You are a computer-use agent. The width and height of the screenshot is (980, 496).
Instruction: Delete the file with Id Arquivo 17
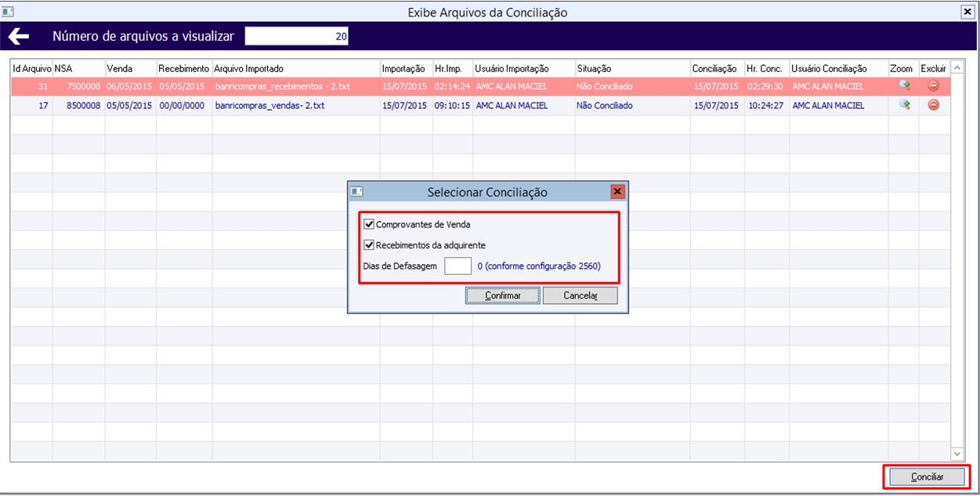[x=933, y=105]
